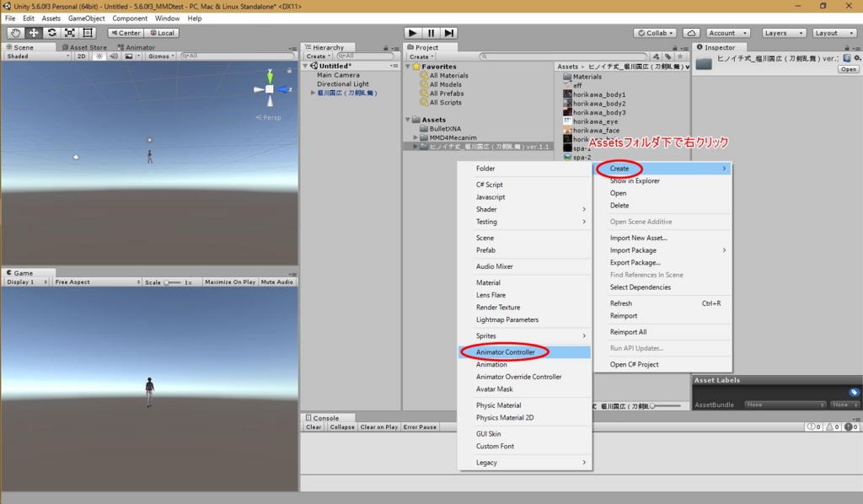The height and width of the screenshot is (504, 863).
Task: Toggle the scene gizmo lock
Action: (x=289, y=71)
